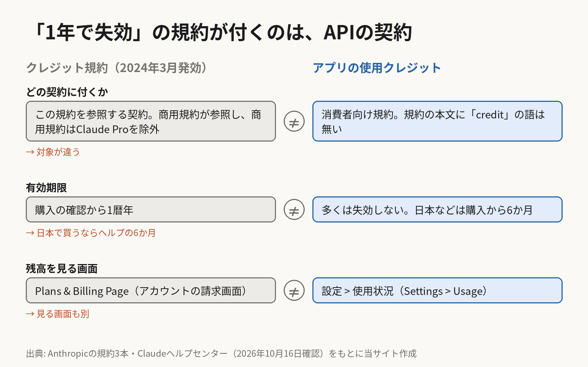Image resolution: width=588 pixels, height=367 pixels.
Task: Click the blue box starting 消費者向け規約
Action: 437,121
